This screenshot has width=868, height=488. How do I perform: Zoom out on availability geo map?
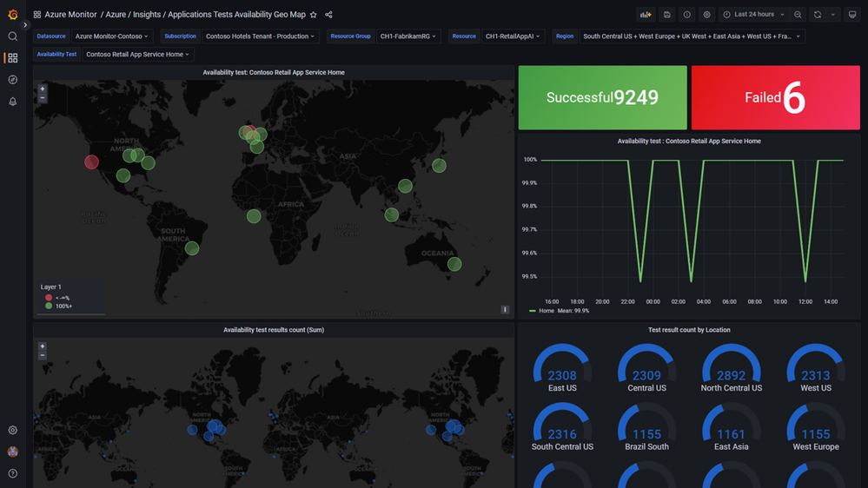(42, 98)
